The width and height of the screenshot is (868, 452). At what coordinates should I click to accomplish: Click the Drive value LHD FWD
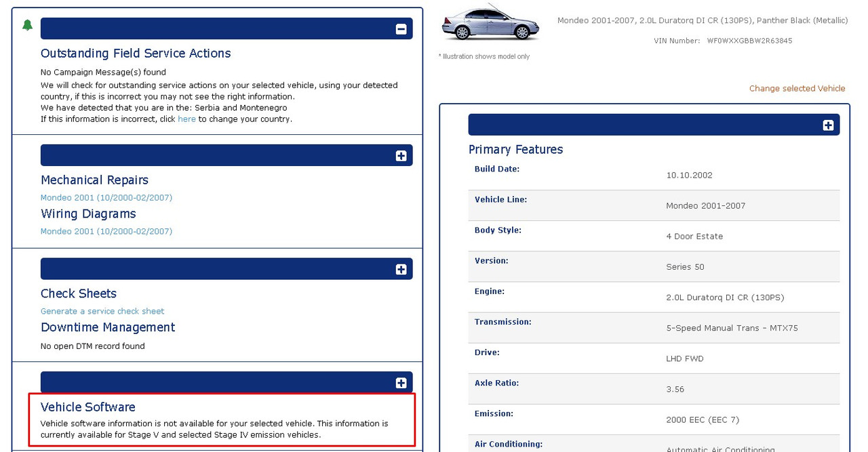(685, 358)
